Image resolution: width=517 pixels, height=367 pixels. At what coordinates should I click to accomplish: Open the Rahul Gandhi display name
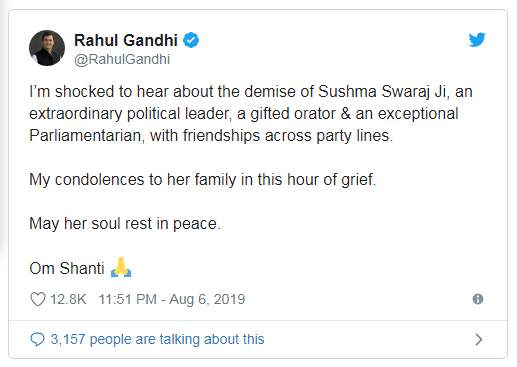click(x=126, y=40)
